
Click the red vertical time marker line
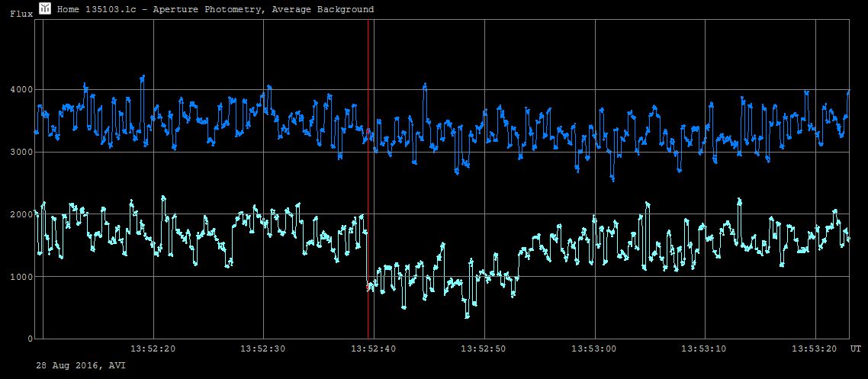pos(368,178)
